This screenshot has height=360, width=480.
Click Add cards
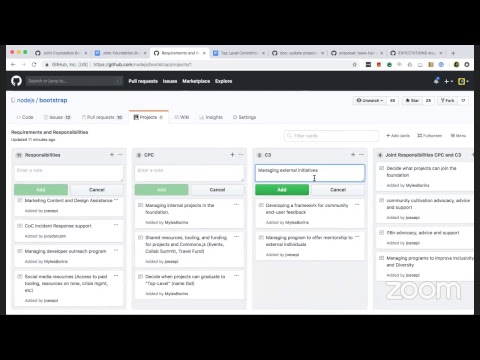[398, 136]
